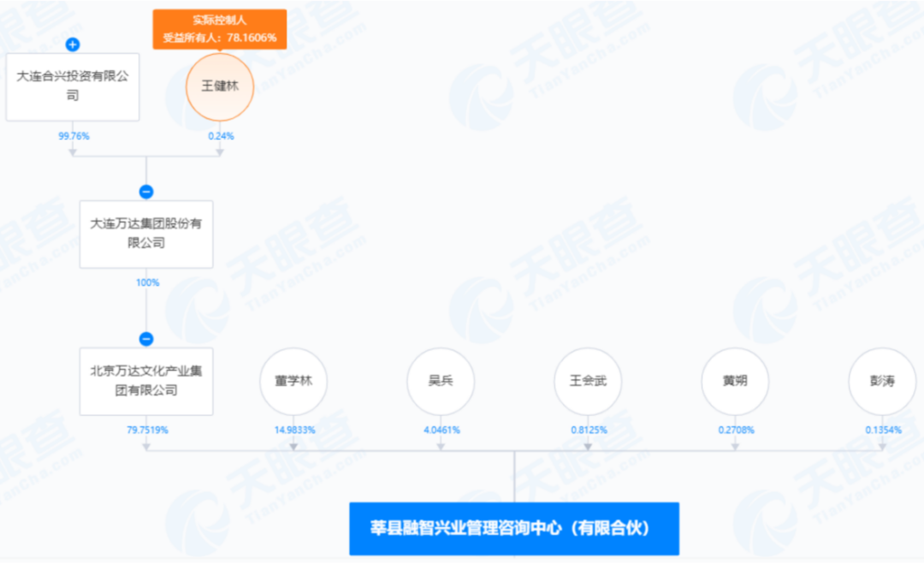Click the 彭涛 shareholder node
The width and height of the screenshot is (924, 564).
tap(881, 381)
